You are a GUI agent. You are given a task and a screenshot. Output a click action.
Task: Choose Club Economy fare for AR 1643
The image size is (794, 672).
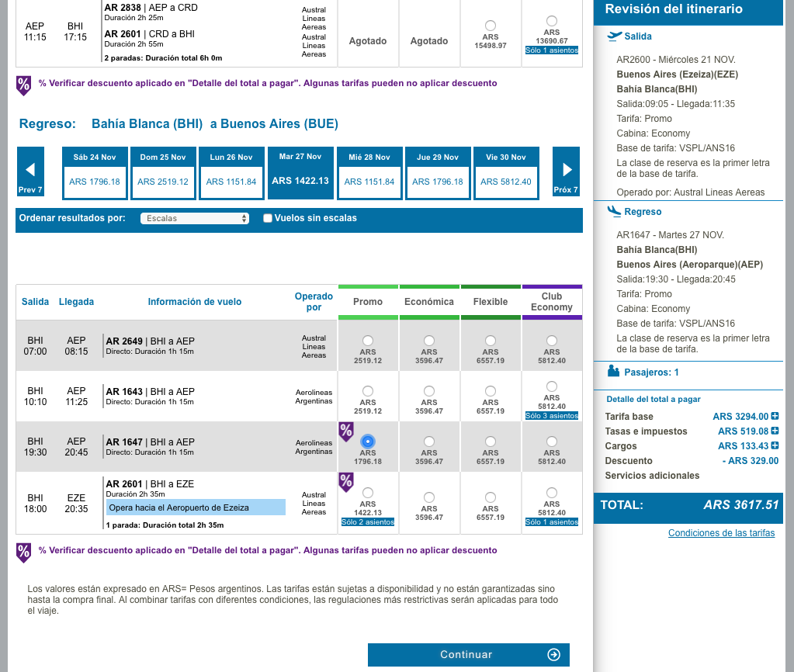pos(551,386)
